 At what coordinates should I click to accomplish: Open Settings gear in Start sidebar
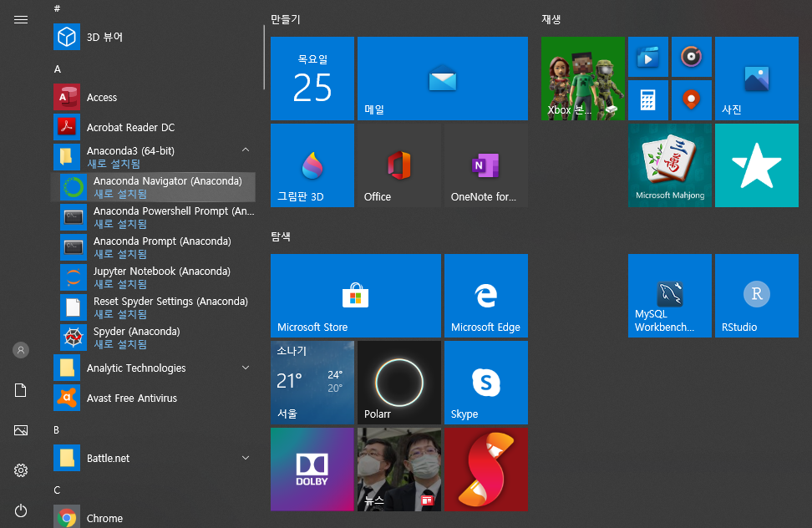click(21, 470)
